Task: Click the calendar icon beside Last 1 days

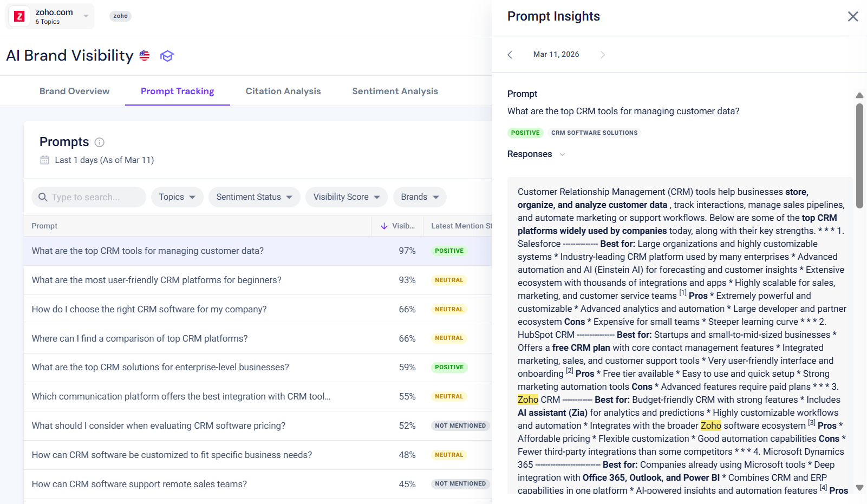Action: tap(45, 160)
